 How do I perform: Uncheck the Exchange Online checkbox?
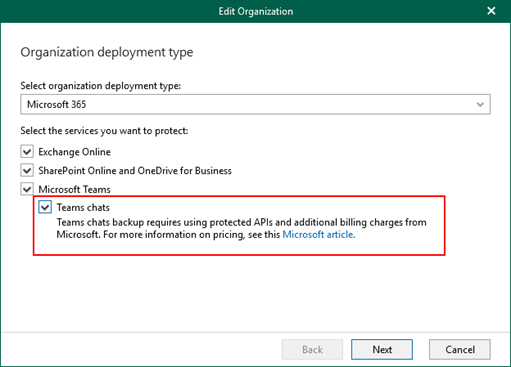[x=27, y=152]
